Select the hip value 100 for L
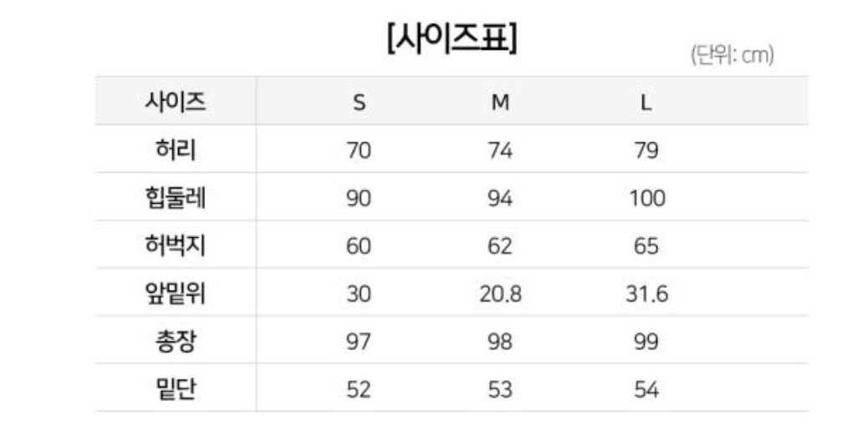The width and height of the screenshot is (868, 447). click(647, 198)
